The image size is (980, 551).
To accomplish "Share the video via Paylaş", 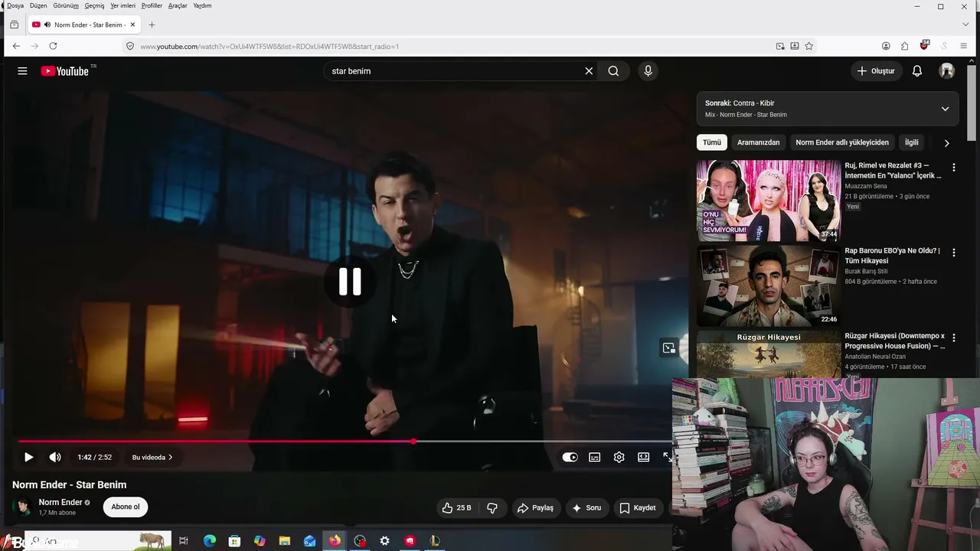I will [x=535, y=507].
